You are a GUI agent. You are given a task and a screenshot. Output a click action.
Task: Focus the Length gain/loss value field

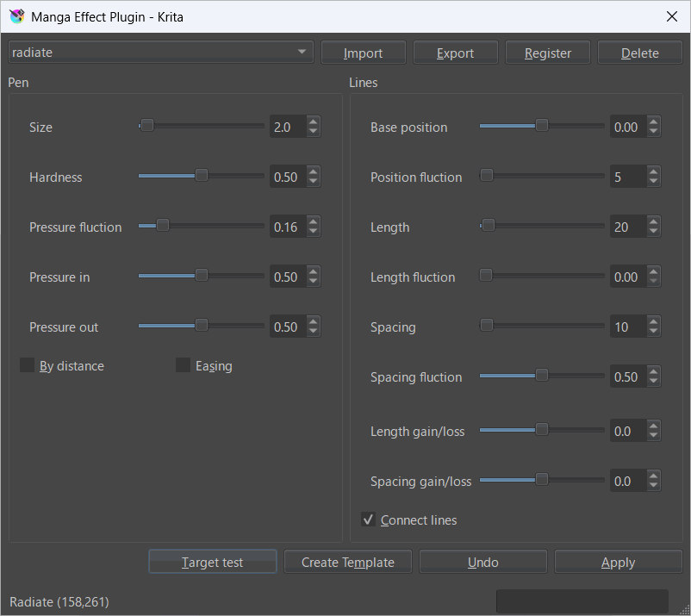tap(628, 431)
